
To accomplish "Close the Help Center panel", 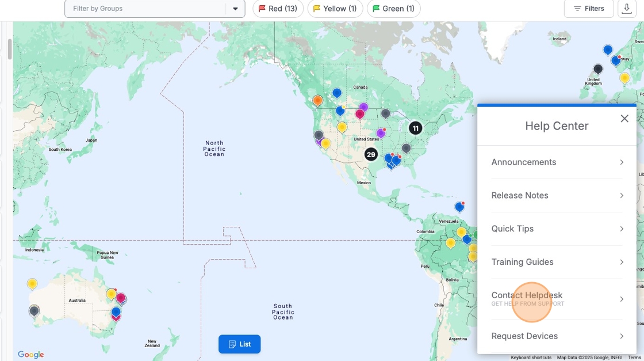I will pos(624,119).
